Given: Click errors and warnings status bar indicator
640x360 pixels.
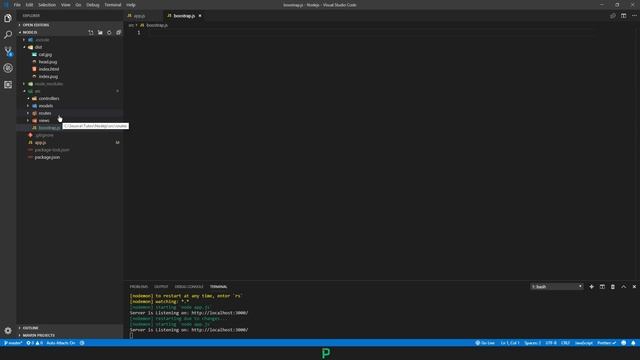Looking at the screenshot, I should [x=34, y=343].
